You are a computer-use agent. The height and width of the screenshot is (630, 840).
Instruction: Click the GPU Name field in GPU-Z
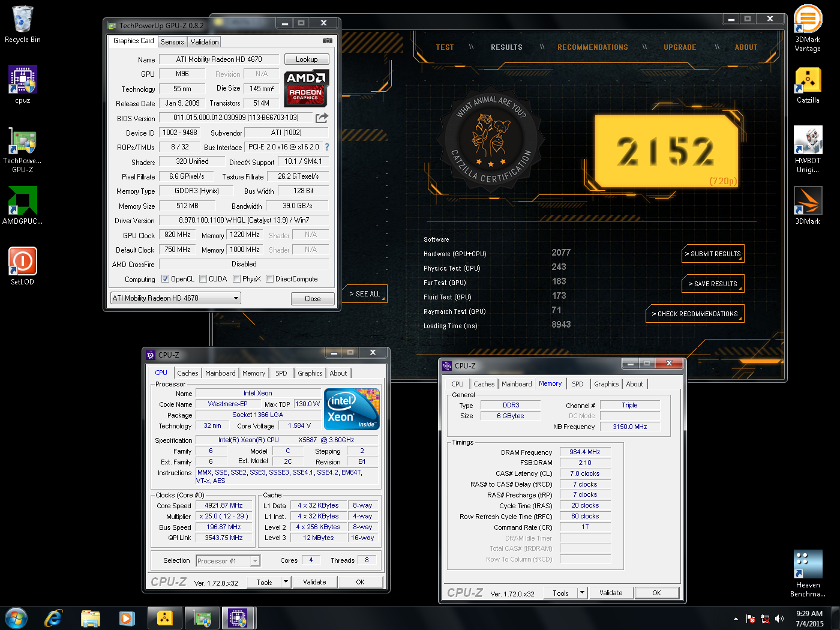(x=219, y=59)
